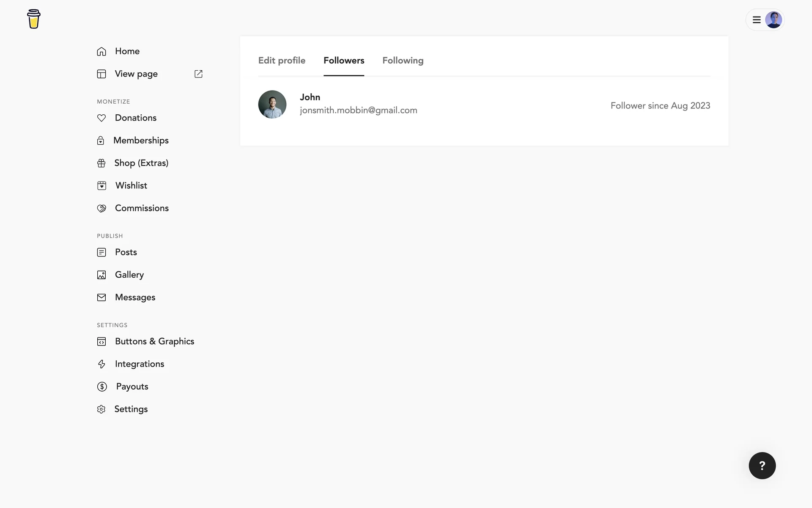Click the Donations heart icon
Image resolution: width=812 pixels, height=508 pixels.
101,118
